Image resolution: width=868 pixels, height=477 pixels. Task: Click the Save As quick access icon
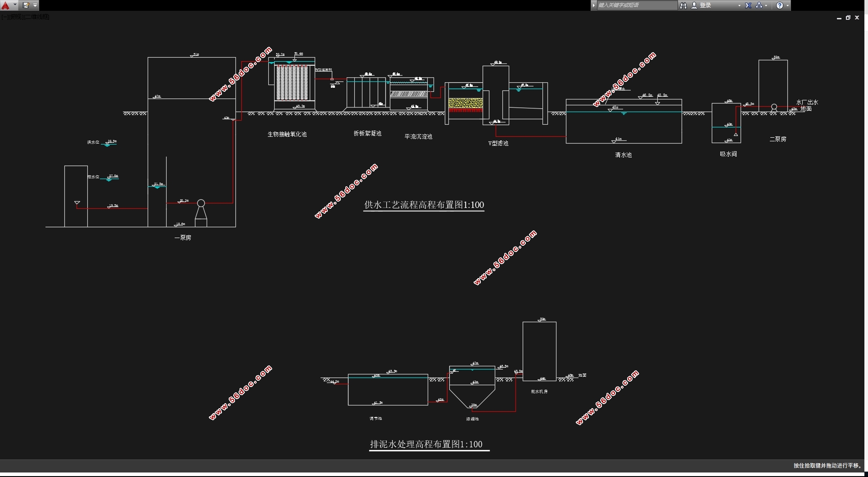point(26,5)
